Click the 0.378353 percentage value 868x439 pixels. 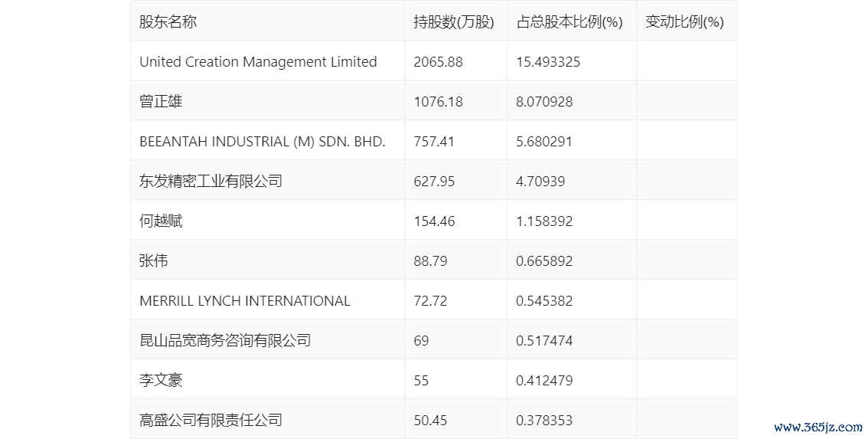[x=544, y=421]
